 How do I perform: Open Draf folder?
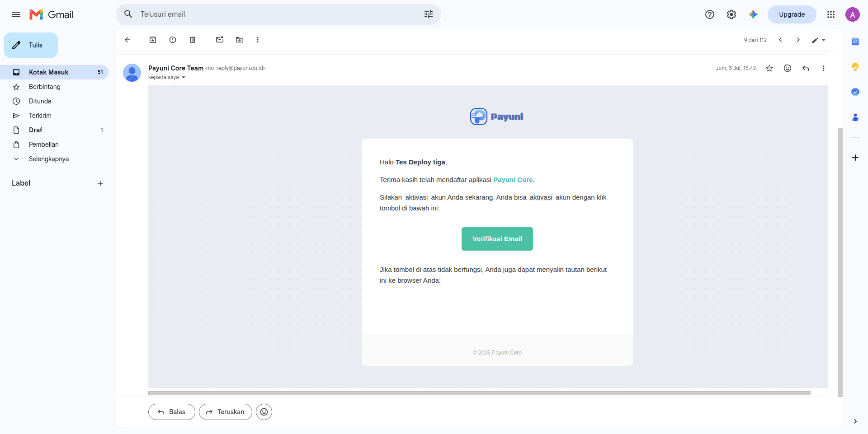click(x=54, y=130)
